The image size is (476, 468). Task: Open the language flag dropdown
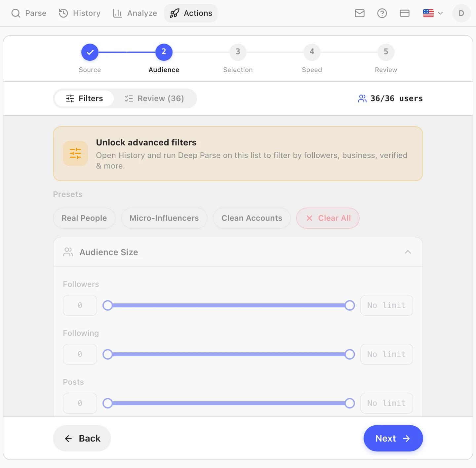pyautogui.click(x=433, y=13)
